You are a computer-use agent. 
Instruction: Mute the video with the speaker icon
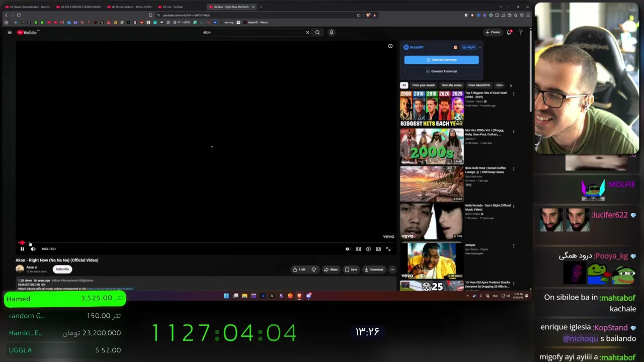point(33,249)
